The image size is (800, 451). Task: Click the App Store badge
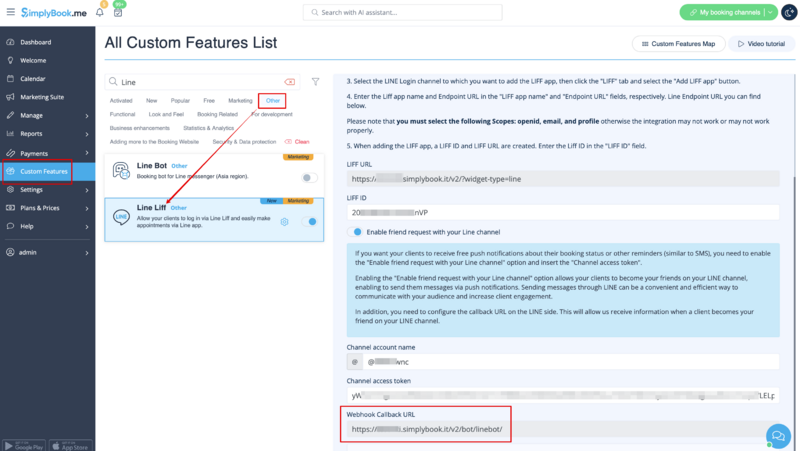70,445
